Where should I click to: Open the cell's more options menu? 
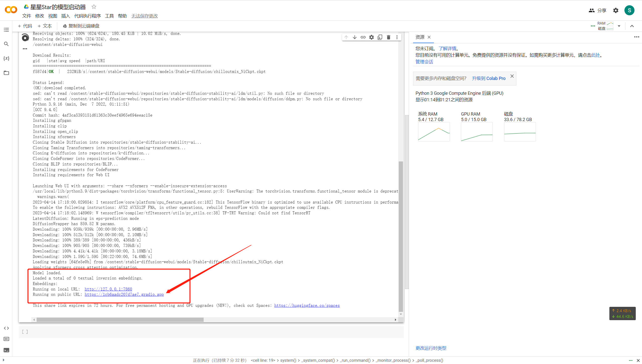[397, 37]
